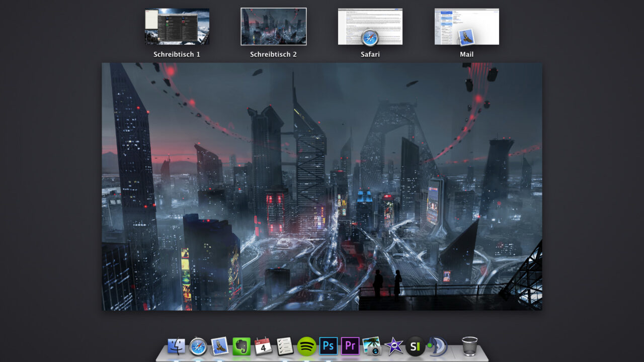The image size is (644, 362).
Task: Open Finder from the dock
Action: (176, 346)
